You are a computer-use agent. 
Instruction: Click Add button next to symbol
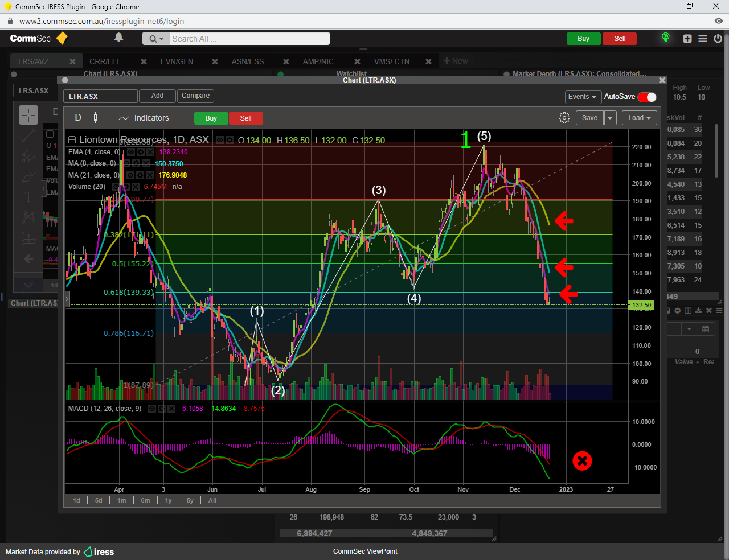(158, 96)
